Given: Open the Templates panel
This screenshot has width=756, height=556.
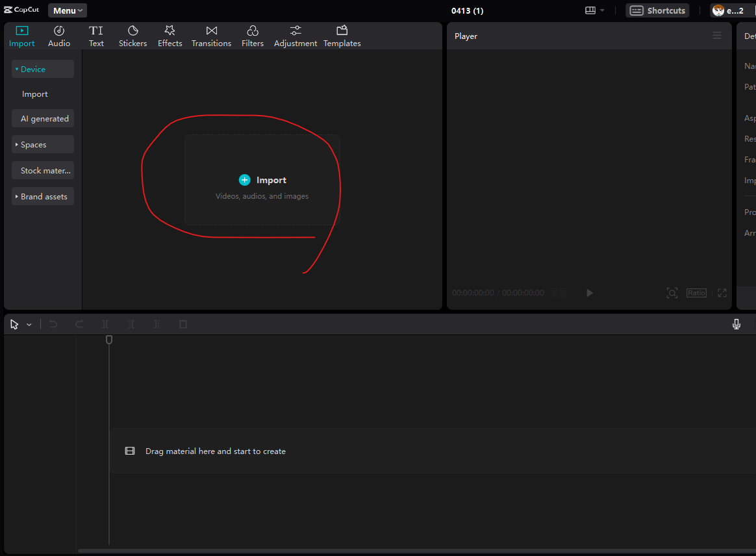Looking at the screenshot, I should [342, 36].
